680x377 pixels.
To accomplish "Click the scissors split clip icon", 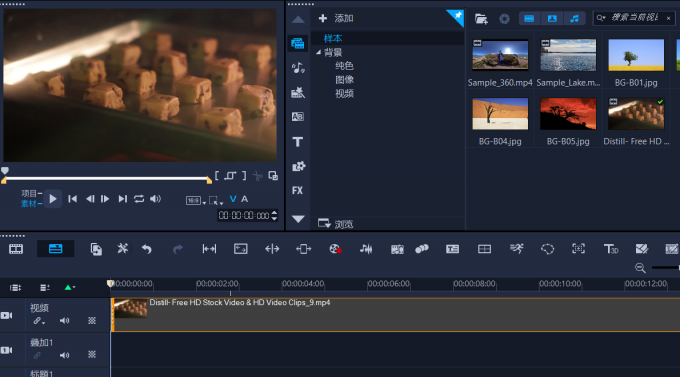I will [258, 176].
